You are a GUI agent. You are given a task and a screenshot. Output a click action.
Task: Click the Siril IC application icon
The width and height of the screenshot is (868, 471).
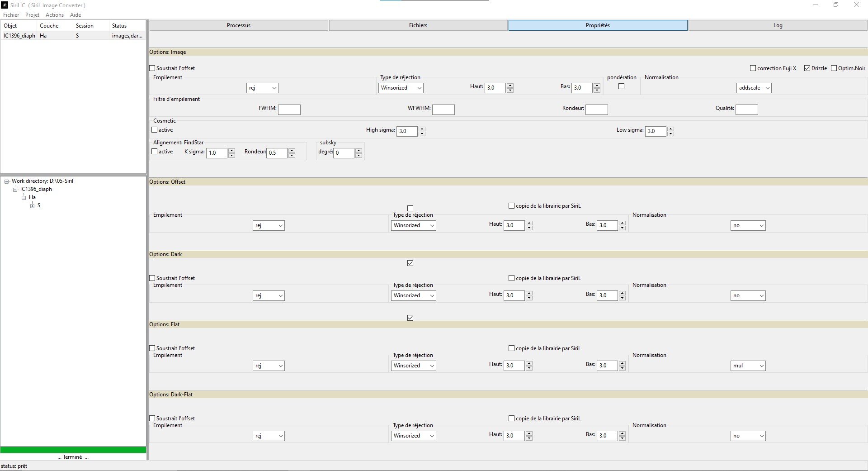pyautogui.click(x=5, y=5)
